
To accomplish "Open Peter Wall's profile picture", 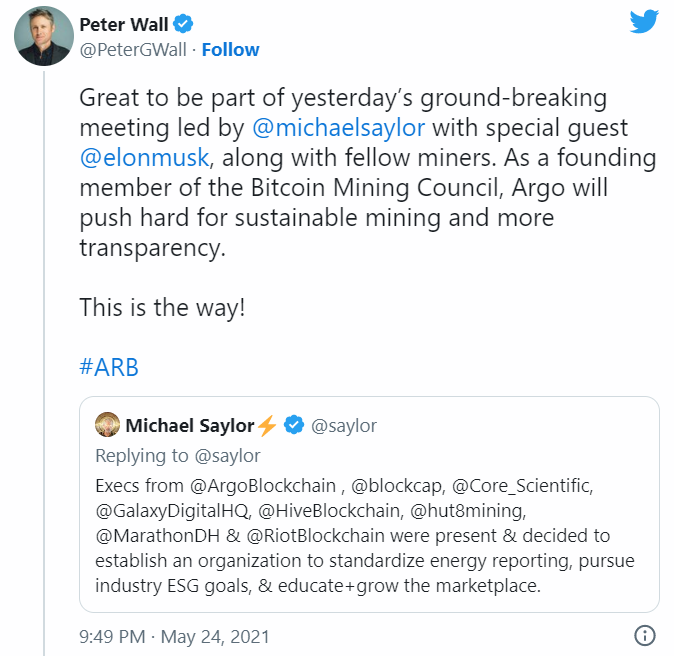I will coord(44,36).
